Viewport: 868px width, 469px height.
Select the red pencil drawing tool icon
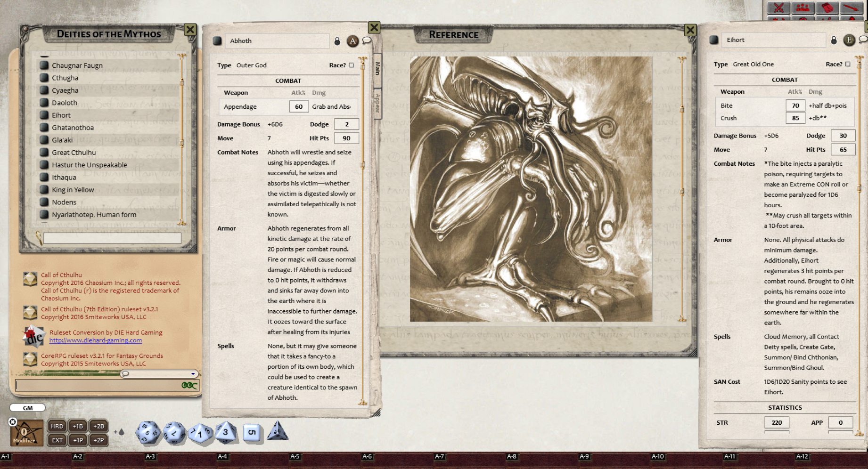[x=852, y=7]
